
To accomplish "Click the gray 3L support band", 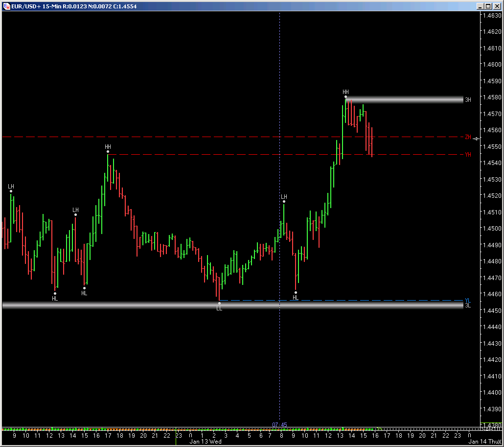I will (233, 305).
